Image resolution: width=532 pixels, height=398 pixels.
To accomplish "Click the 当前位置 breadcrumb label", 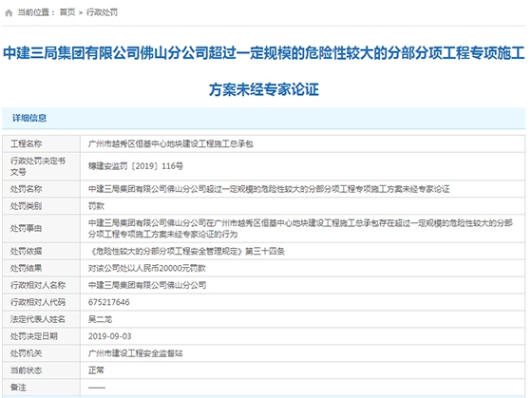I will [x=36, y=12].
